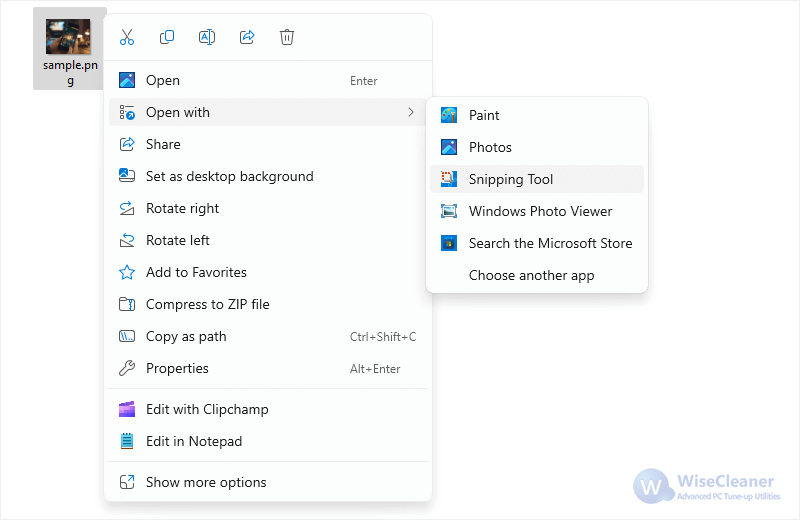Click the Delete trash can icon
The width and height of the screenshot is (800, 520).
(287, 37)
